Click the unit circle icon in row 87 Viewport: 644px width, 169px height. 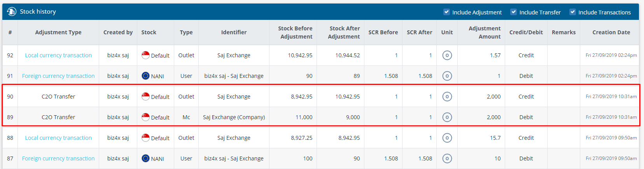[x=447, y=158]
